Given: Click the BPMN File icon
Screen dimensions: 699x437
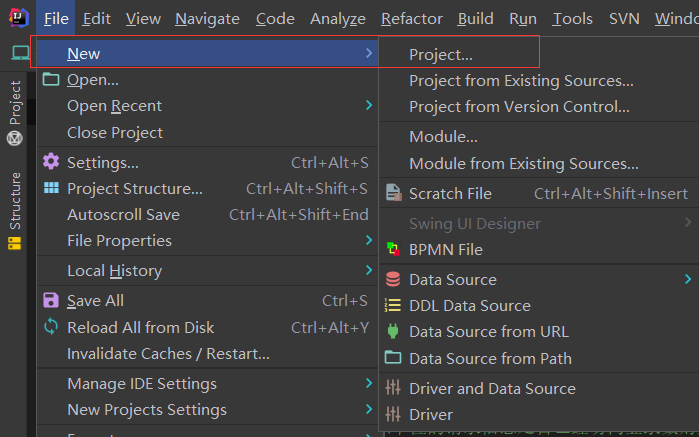Looking at the screenshot, I should (393, 249).
